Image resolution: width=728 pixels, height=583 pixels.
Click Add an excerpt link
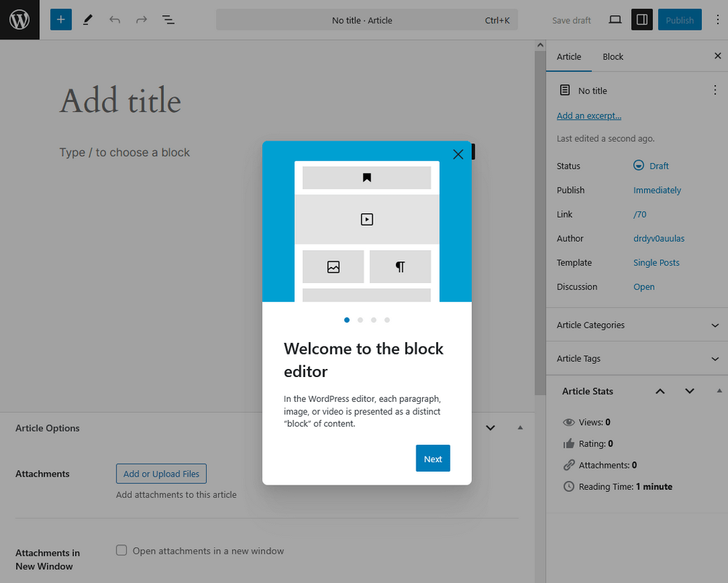point(589,116)
